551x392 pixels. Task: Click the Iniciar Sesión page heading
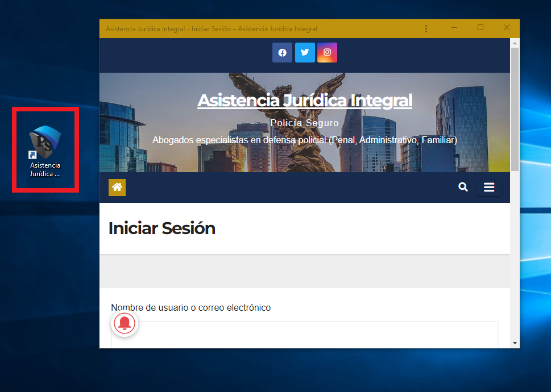coord(162,228)
